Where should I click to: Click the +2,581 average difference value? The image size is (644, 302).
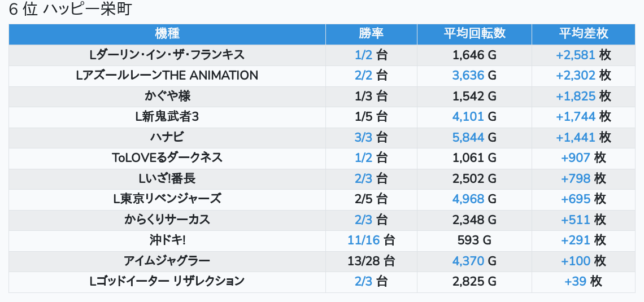[x=576, y=55]
